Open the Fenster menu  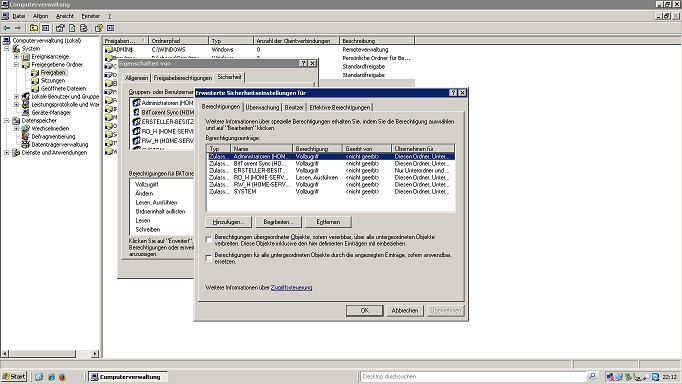pos(90,16)
